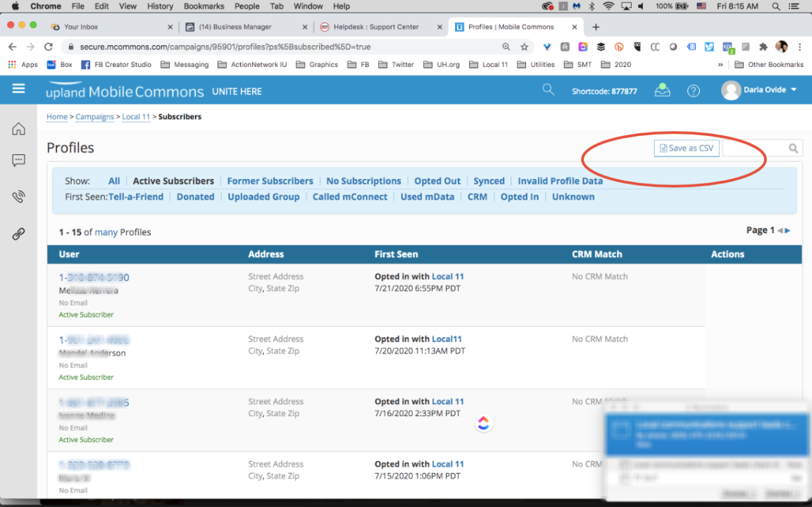Image resolution: width=812 pixels, height=507 pixels.
Task: Open Daria Ovide user dropdown
Action: tap(759, 90)
